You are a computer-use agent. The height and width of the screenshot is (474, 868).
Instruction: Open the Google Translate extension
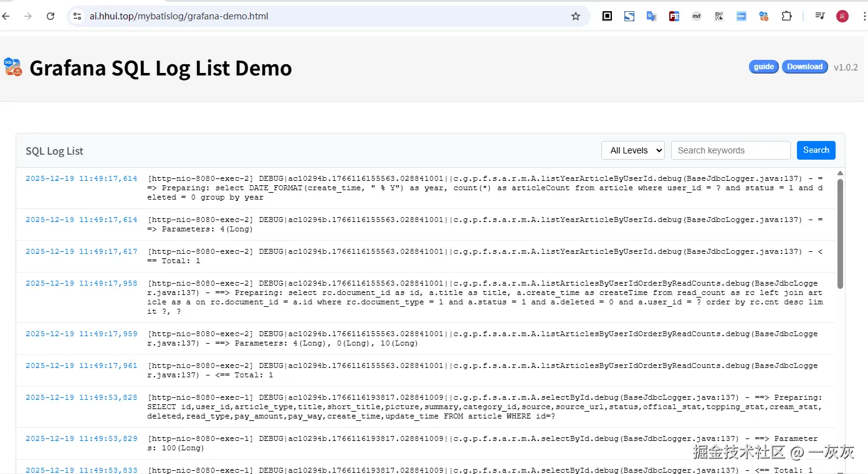point(652,16)
